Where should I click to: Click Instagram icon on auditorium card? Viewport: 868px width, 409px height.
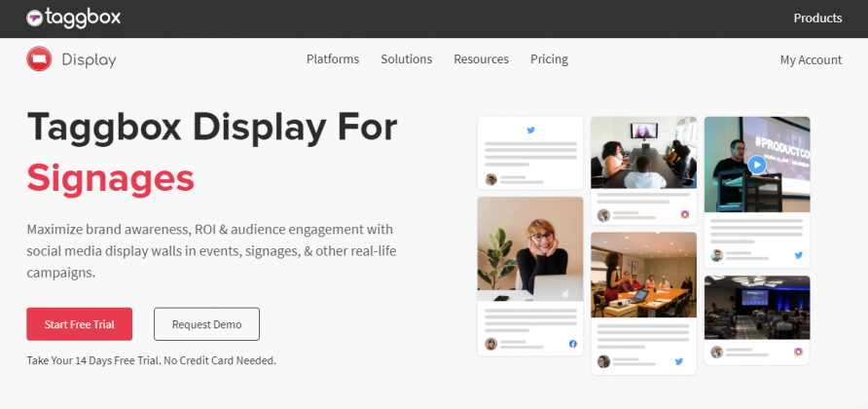[x=798, y=352]
